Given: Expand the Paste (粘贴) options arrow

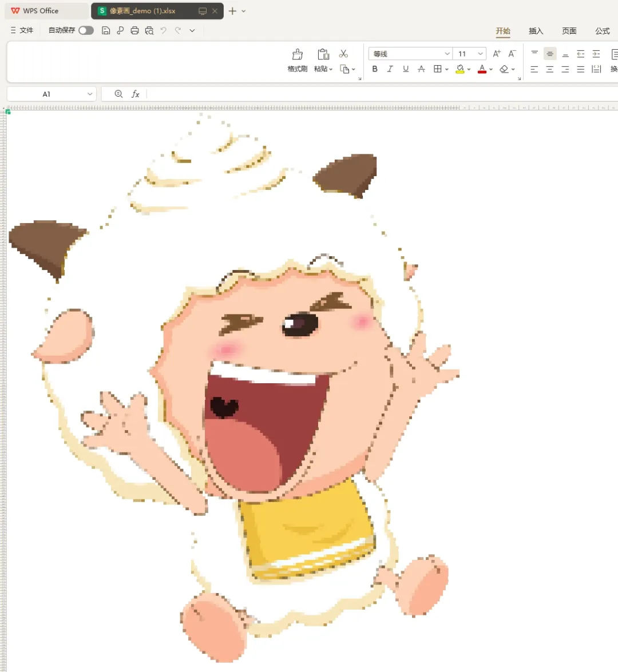Looking at the screenshot, I should point(331,69).
